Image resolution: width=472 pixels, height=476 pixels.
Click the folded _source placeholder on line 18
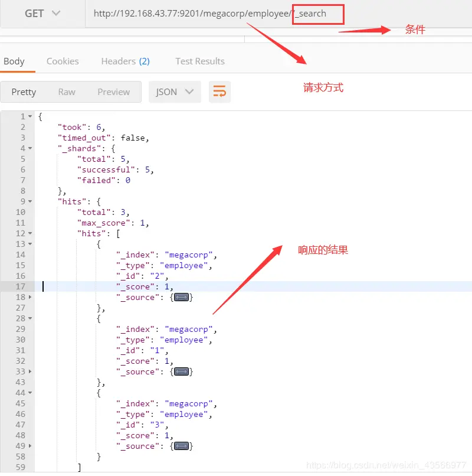pyautogui.click(x=181, y=297)
